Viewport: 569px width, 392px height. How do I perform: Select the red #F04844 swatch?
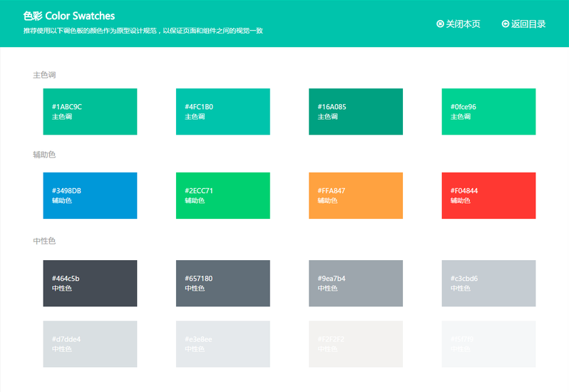pyautogui.click(x=488, y=195)
